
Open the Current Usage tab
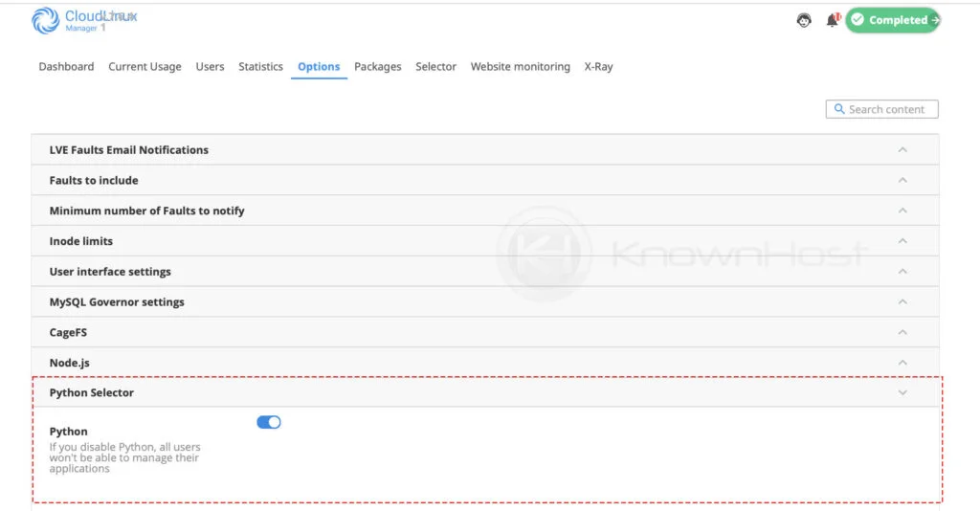[145, 66]
